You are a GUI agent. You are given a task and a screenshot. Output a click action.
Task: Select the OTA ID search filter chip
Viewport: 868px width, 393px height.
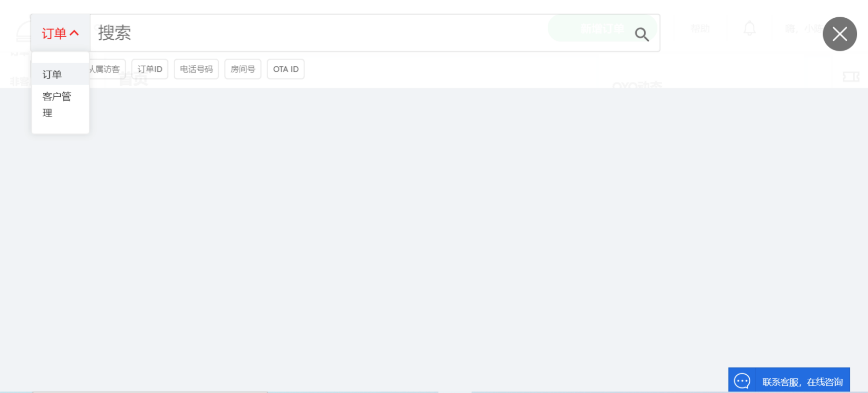click(285, 69)
